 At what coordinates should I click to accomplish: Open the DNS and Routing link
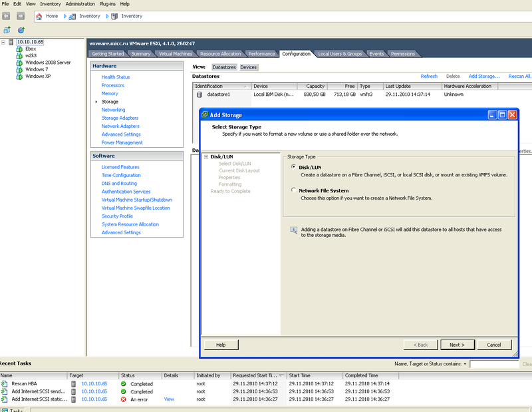click(119, 184)
